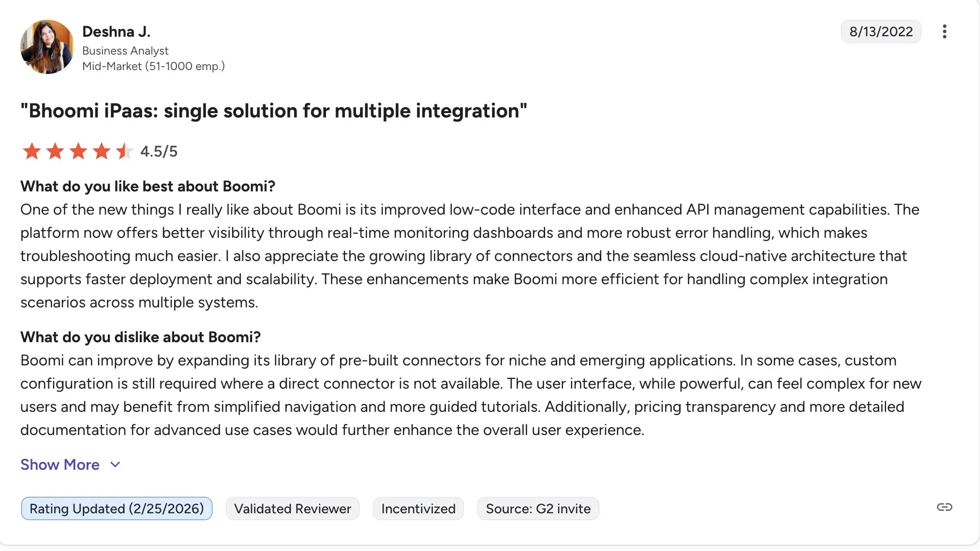Click the Show More link
Image resolution: width=980 pixels, height=551 pixels.
pyautogui.click(x=60, y=464)
